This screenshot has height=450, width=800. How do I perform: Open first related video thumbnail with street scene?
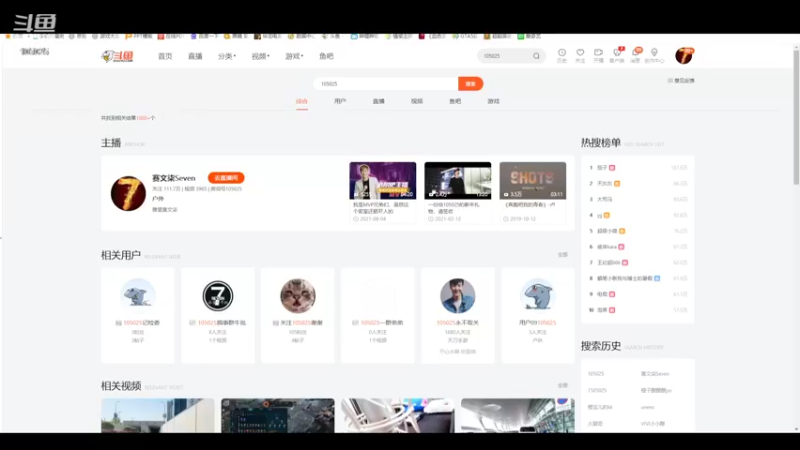(x=158, y=415)
